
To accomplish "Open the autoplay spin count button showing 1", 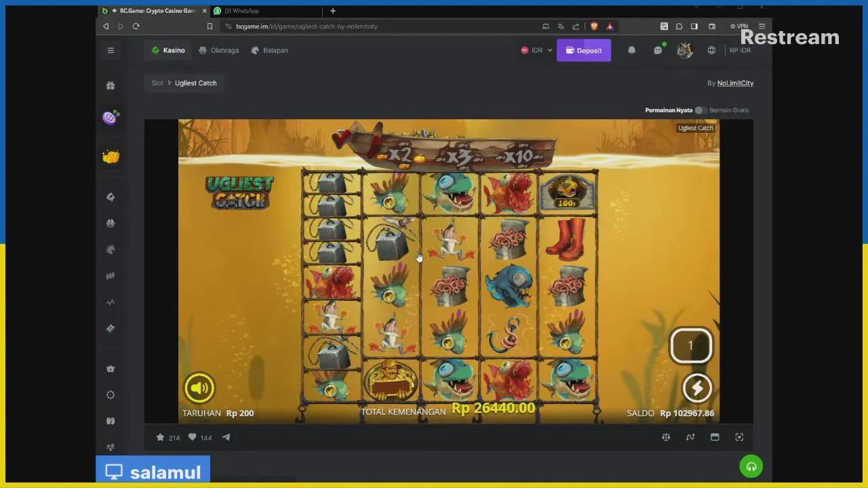I will pyautogui.click(x=690, y=346).
